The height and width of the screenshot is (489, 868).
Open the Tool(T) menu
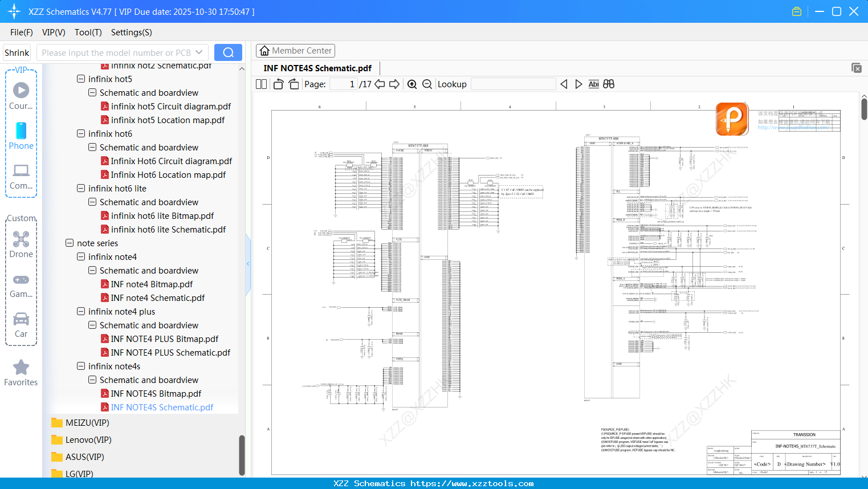(x=88, y=32)
